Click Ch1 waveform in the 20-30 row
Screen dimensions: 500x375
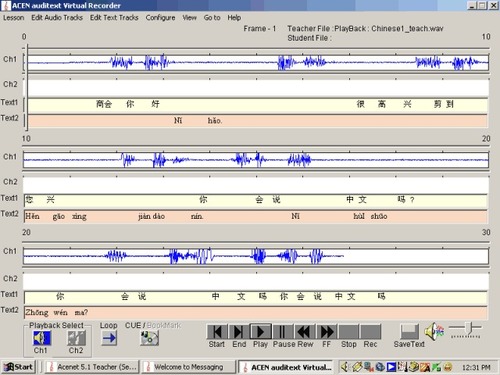click(x=256, y=256)
